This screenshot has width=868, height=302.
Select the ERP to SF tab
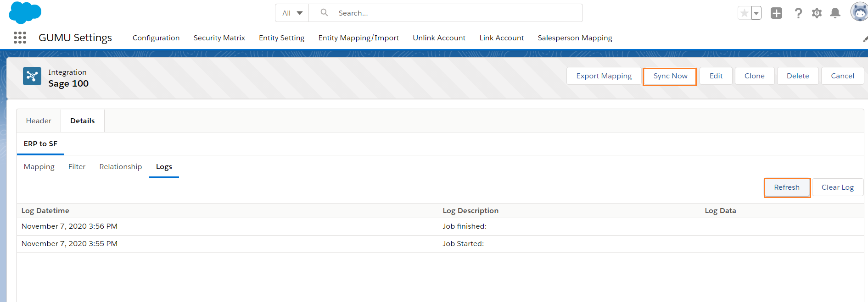pos(40,144)
